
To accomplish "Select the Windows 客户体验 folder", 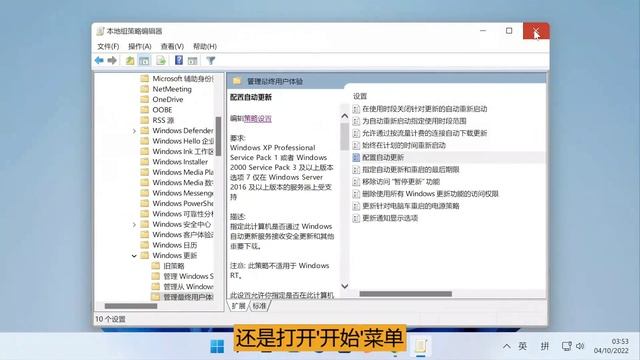I will click(183, 235).
